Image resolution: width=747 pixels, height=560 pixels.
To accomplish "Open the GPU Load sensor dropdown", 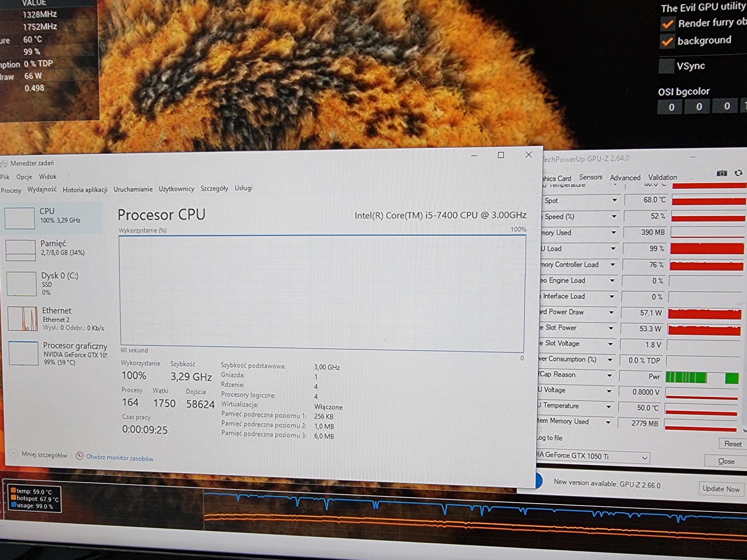I will coord(613,248).
